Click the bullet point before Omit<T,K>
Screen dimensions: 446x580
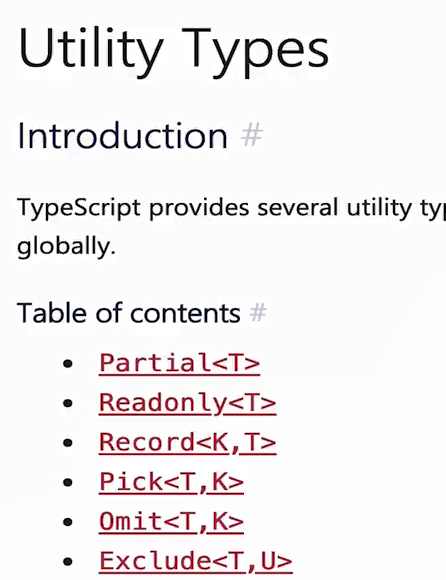[x=68, y=522]
